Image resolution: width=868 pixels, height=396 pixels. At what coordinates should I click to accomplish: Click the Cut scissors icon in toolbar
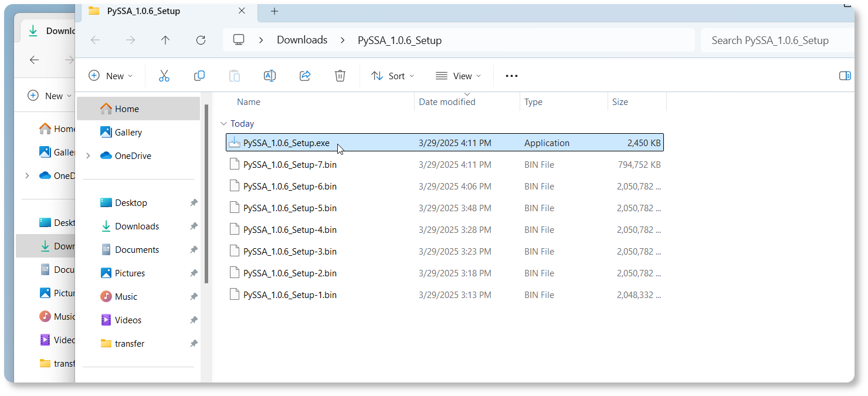point(164,76)
